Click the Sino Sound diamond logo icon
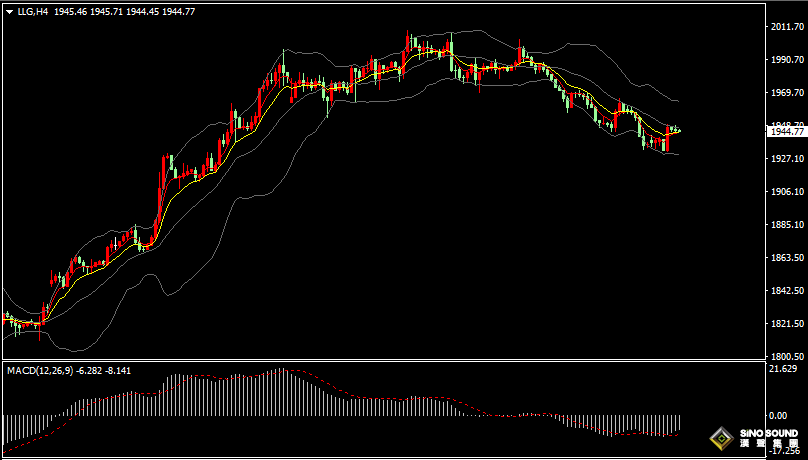The height and width of the screenshot is (460, 808). pos(722,439)
